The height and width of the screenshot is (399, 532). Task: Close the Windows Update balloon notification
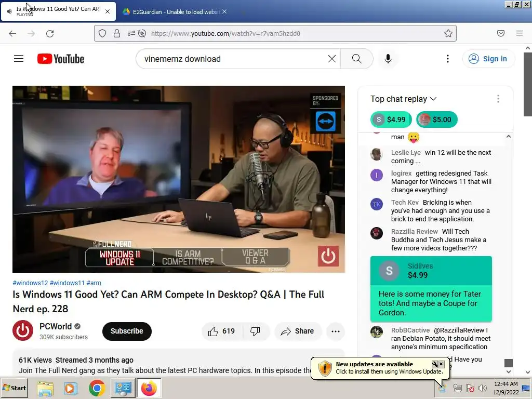[441, 364]
